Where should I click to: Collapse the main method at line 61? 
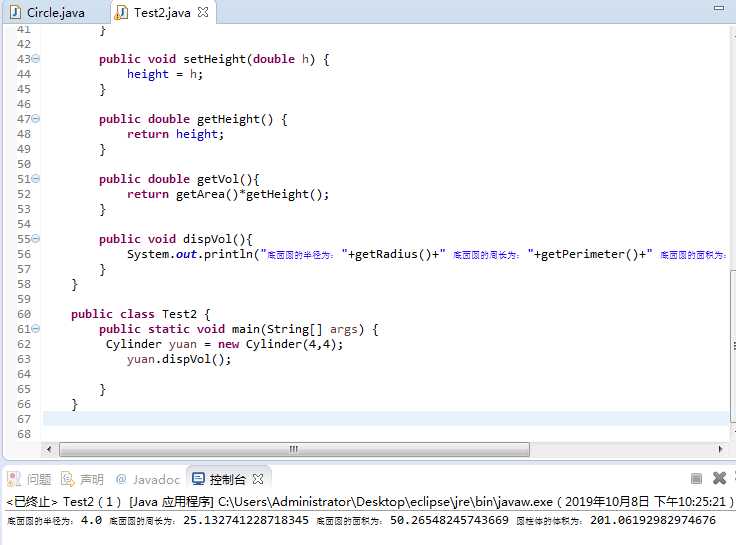tap(36, 329)
